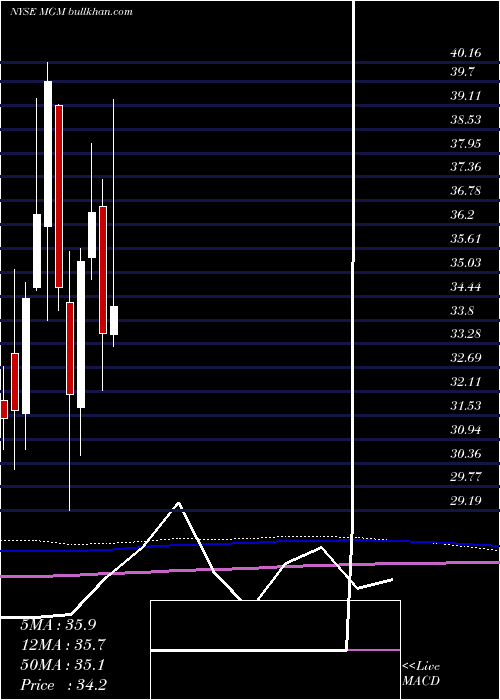Viewport: 500px width, 700px height.
Task: Click the 32.69 price axis label
Action: (x=466, y=358)
